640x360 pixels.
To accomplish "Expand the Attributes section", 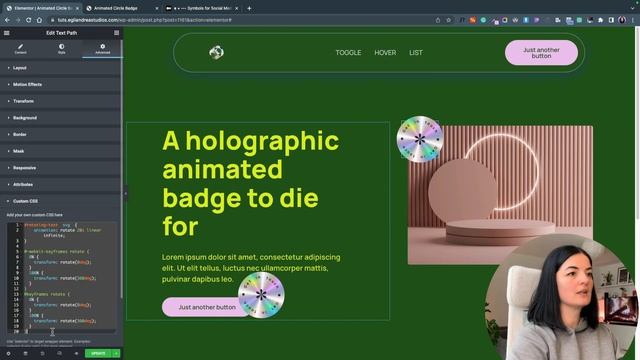I will pyautogui.click(x=60, y=184).
